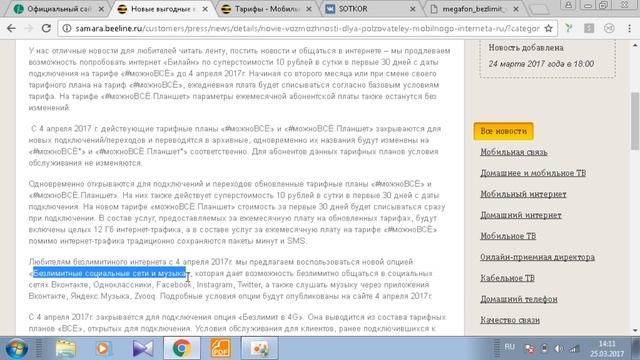Click the RU language indicator in the tray
This screenshot has height=360, width=640.
(509, 347)
